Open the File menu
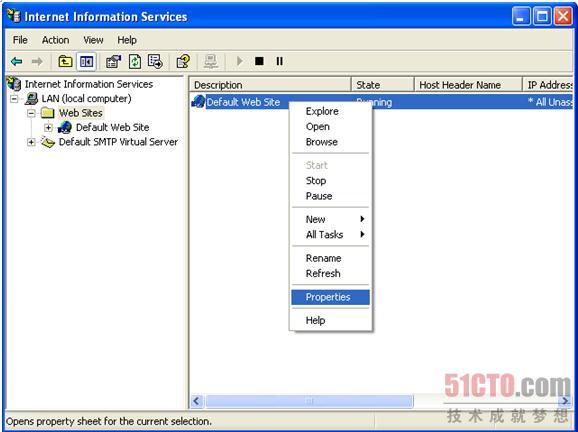Viewport: 578px width, 432px height. 20,40
